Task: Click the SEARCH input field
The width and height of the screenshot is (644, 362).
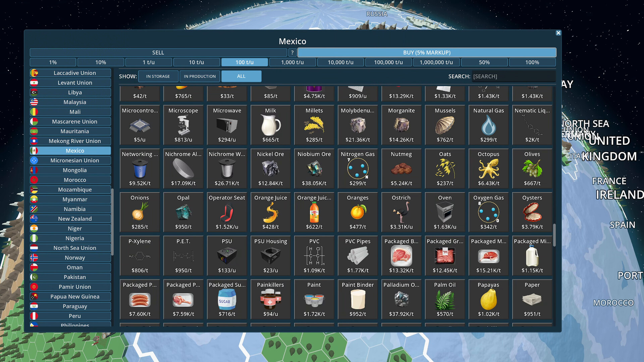Action: [x=514, y=76]
